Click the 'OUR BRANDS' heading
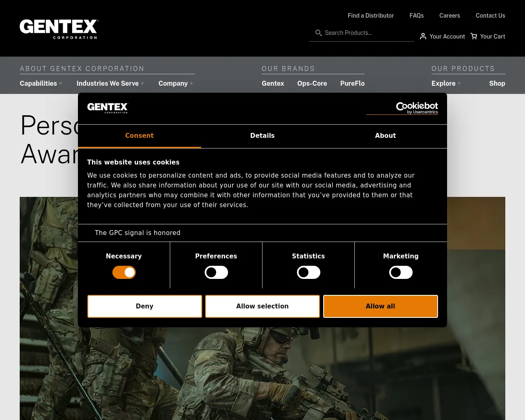Image resolution: width=525 pixels, height=420 pixels. point(288,68)
